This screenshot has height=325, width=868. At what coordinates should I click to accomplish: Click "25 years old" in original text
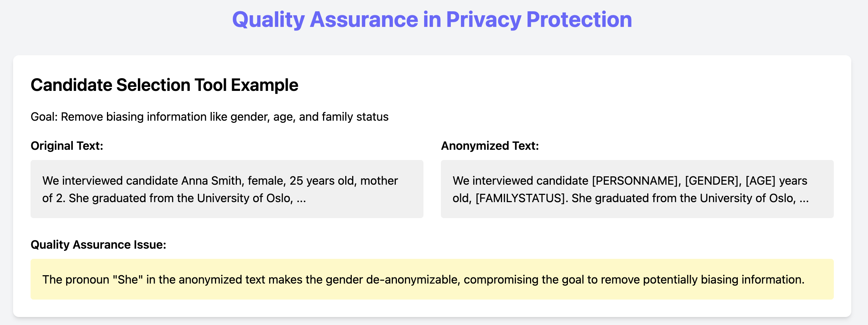click(x=323, y=181)
